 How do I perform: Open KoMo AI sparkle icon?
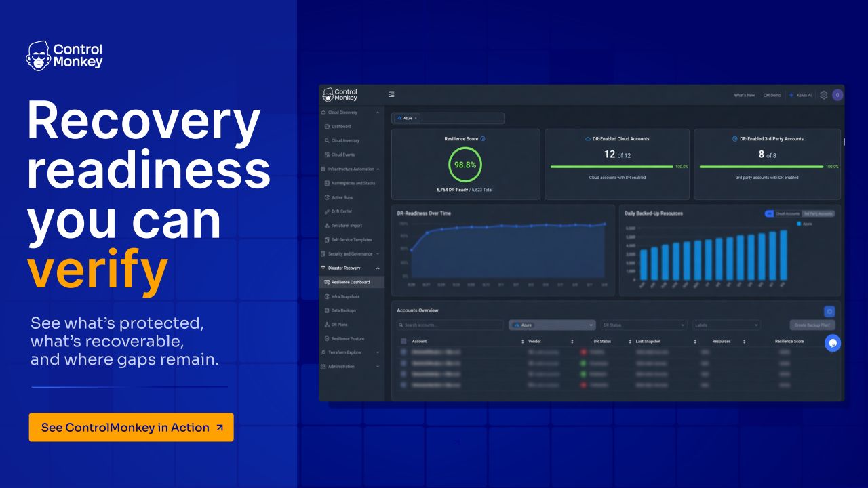pos(791,95)
